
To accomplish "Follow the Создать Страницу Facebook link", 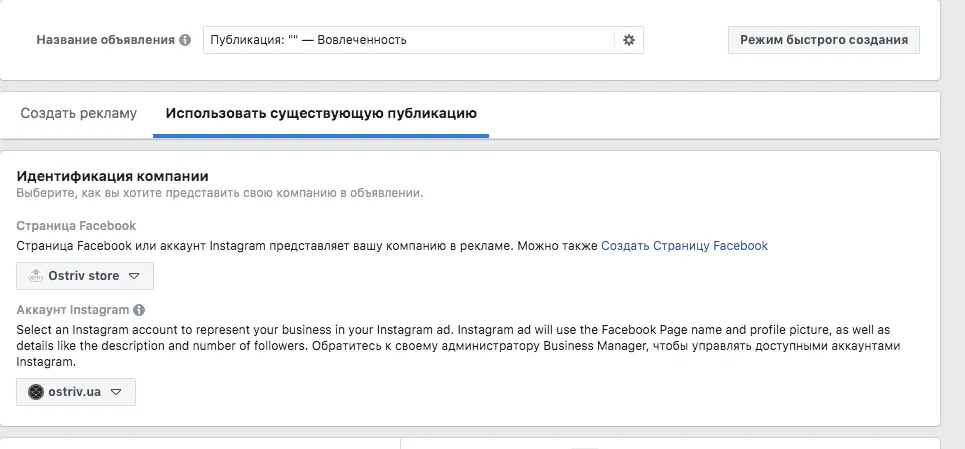I will (684, 246).
